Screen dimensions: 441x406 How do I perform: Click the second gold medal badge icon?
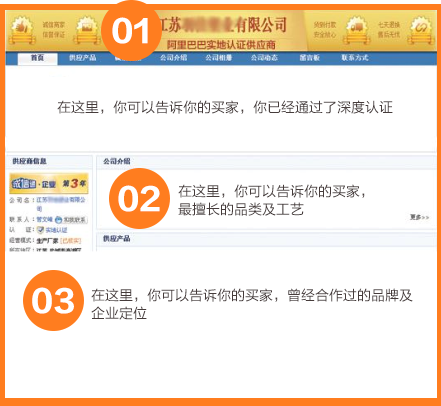click(88, 30)
